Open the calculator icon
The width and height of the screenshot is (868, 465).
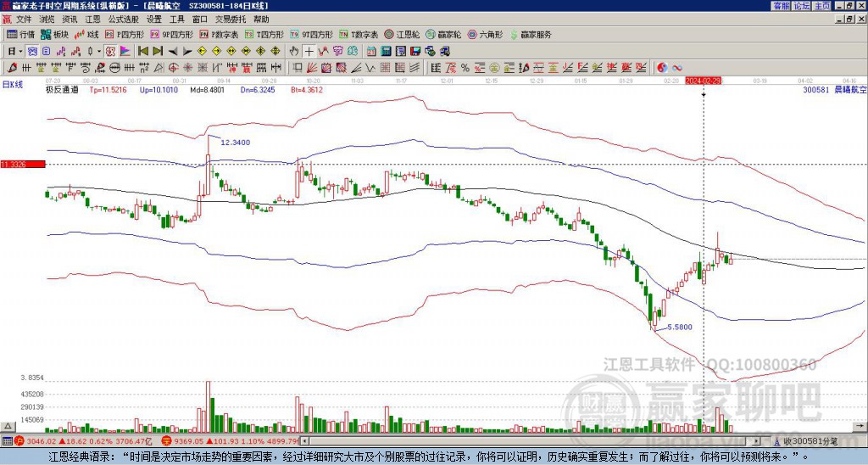click(386, 52)
